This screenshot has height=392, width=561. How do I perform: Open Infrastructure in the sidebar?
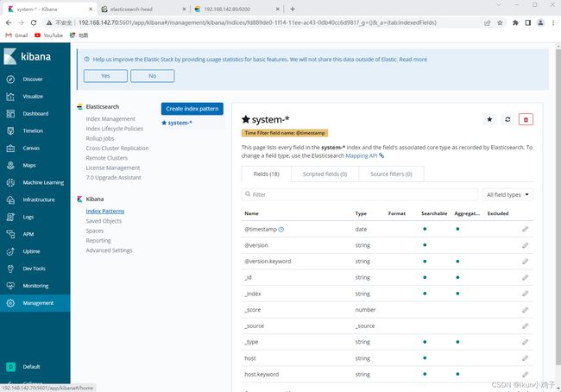[39, 199]
